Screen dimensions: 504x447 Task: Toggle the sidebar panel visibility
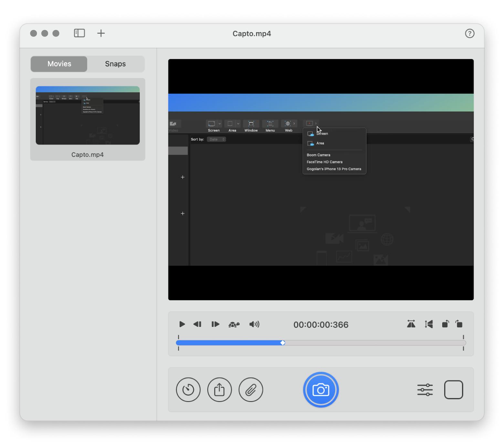pos(79,33)
